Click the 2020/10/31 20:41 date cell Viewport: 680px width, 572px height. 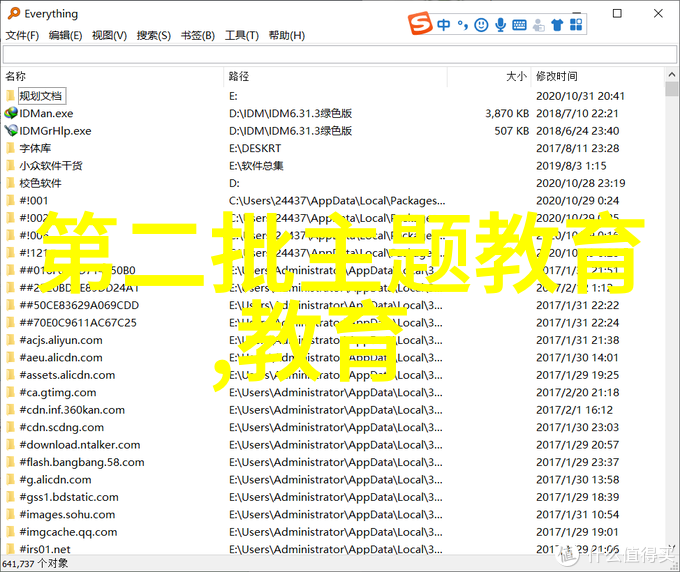pyautogui.click(x=580, y=96)
